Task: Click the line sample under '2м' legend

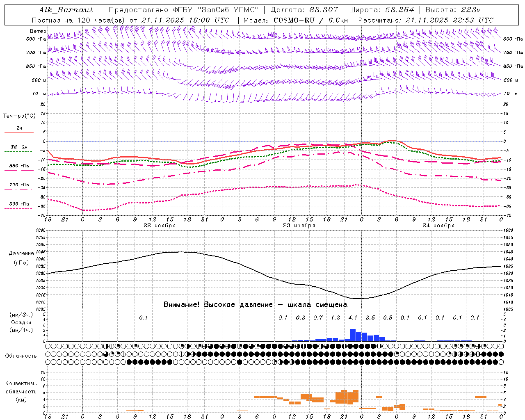Action: pyautogui.click(x=19, y=133)
